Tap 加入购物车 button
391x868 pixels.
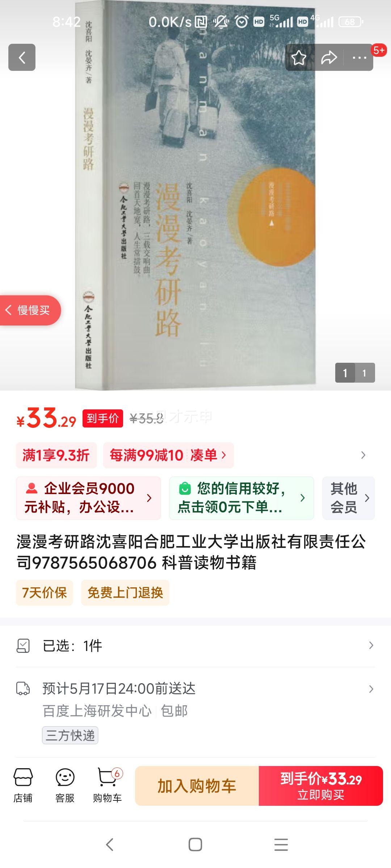[x=197, y=786]
